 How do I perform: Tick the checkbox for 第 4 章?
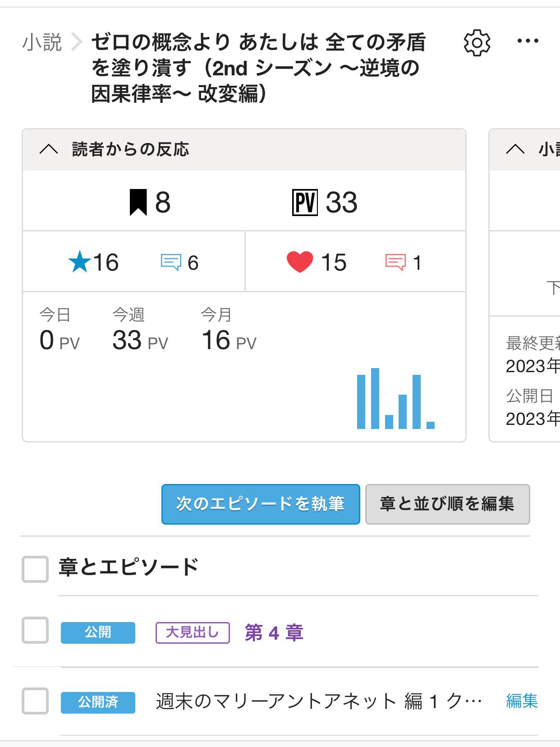35,630
